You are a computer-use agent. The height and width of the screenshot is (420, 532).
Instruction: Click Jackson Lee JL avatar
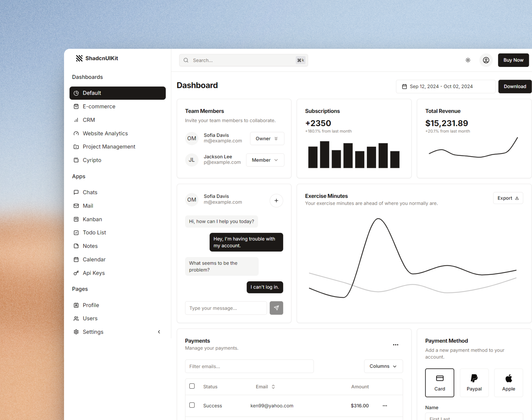(x=192, y=160)
